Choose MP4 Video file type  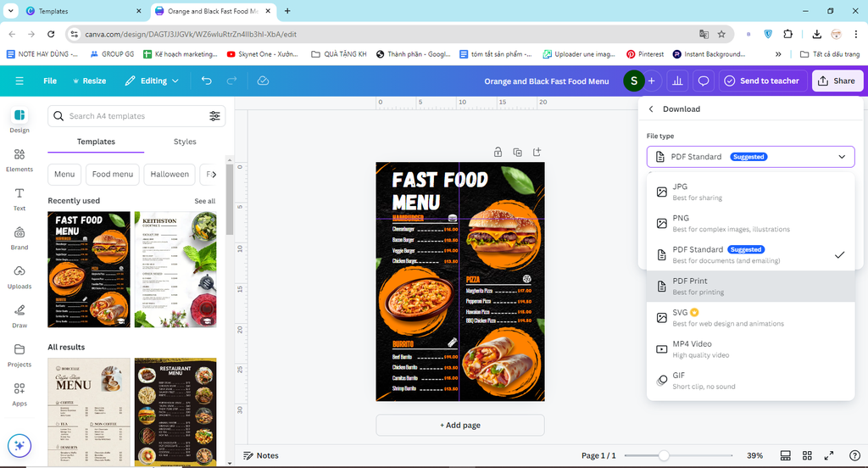tap(751, 349)
